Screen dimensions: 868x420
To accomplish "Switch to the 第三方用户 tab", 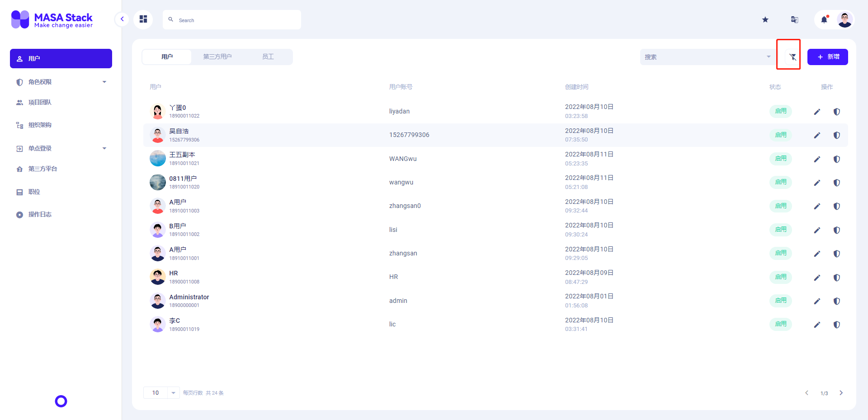I will [217, 57].
